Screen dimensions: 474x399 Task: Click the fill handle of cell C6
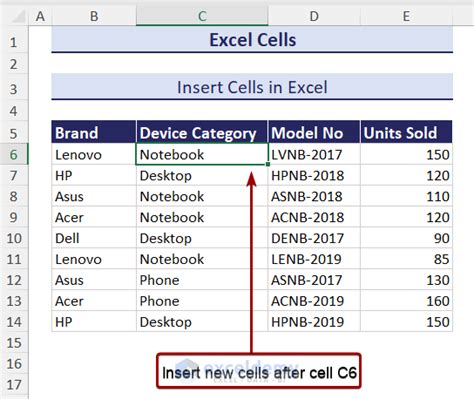click(268, 164)
